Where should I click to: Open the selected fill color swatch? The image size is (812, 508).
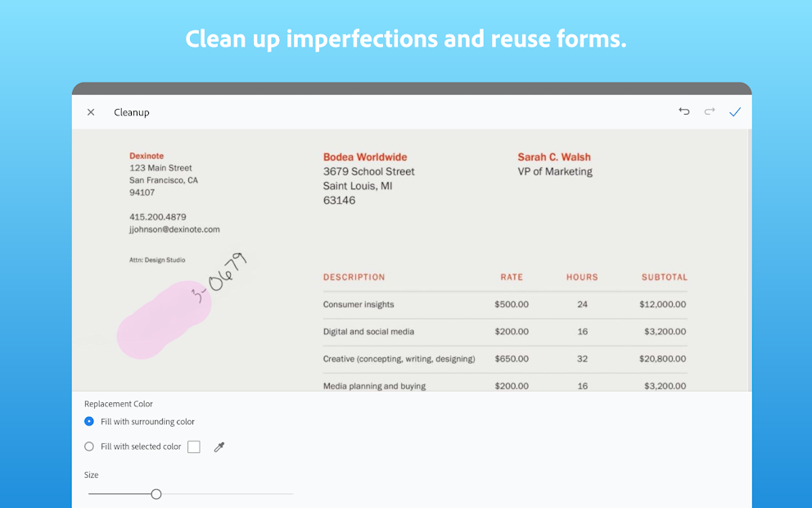[x=194, y=447]
